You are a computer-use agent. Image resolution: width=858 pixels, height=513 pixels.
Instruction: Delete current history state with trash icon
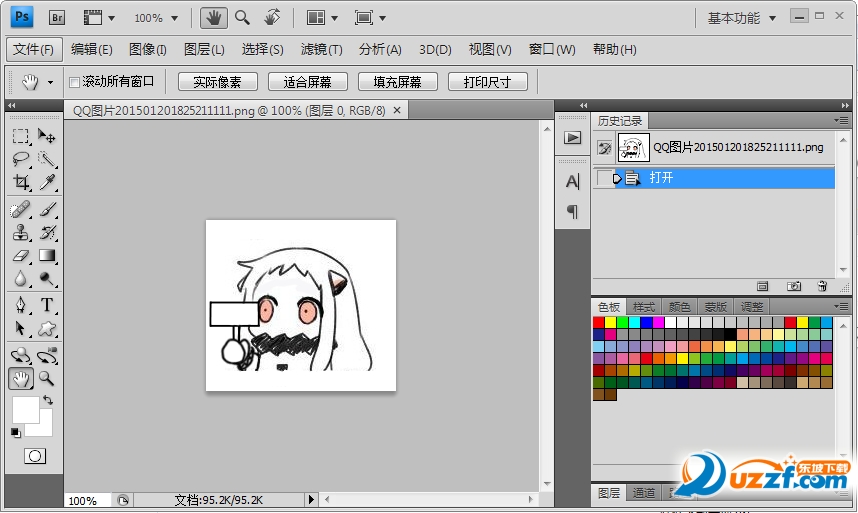(x=822, y=286)
